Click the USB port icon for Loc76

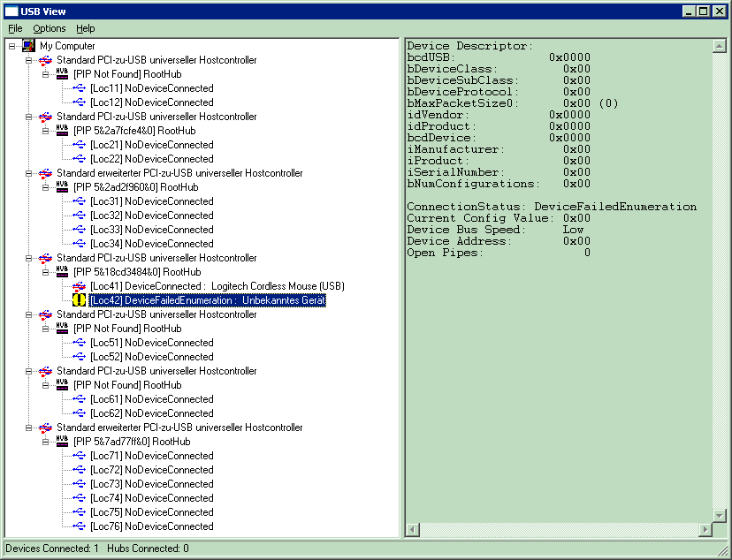tap(80, 526)
